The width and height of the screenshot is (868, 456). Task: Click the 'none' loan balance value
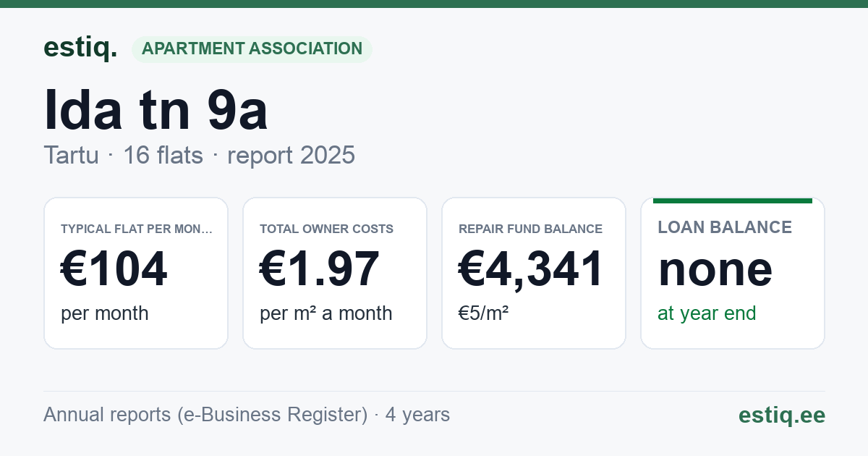point(715,269)
